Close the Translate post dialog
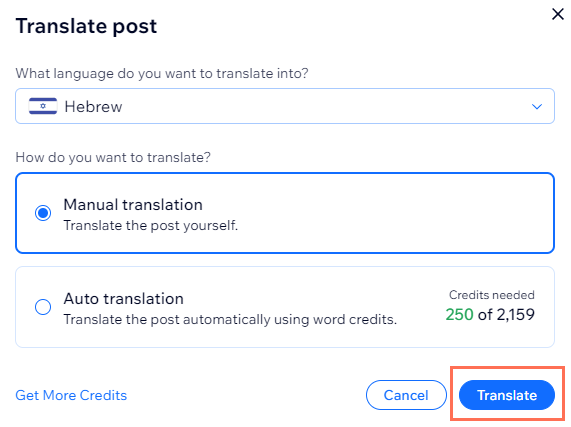 558,14
